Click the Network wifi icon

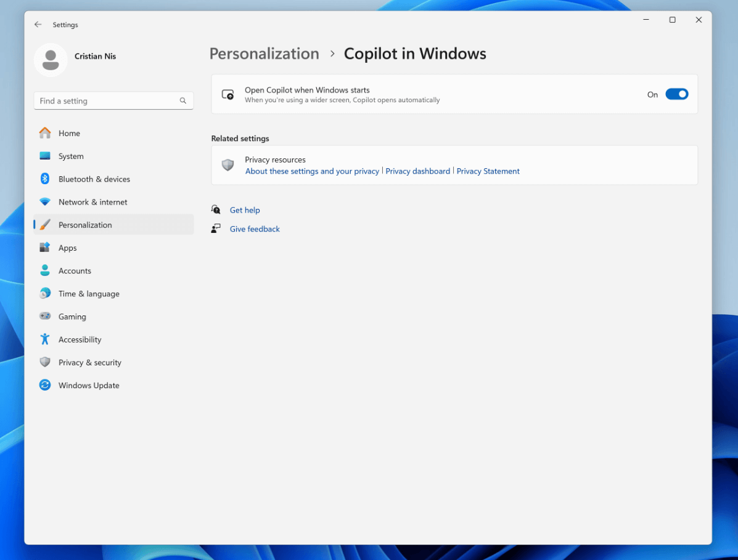(45, 201)
